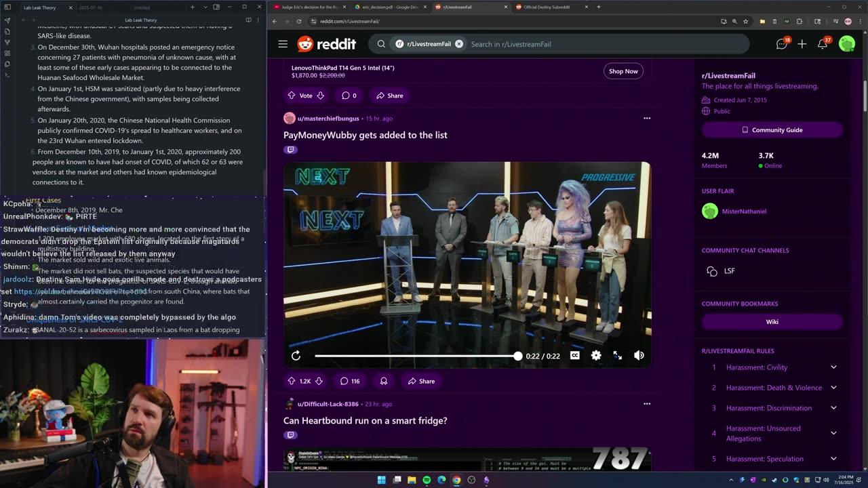This screenshot has height=488, width=868.
Task: Click the reddit.com address bar
Action: tap(515, 21)
